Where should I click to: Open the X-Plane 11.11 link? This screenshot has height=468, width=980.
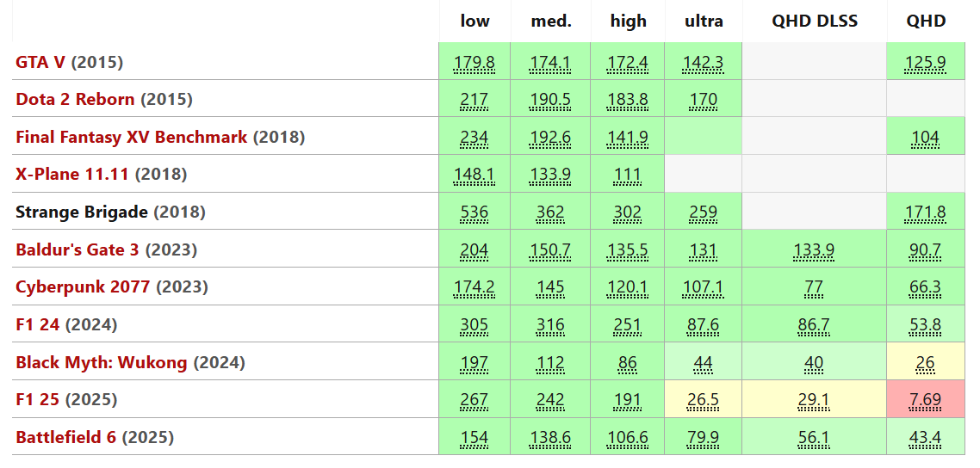pos(71,174)
